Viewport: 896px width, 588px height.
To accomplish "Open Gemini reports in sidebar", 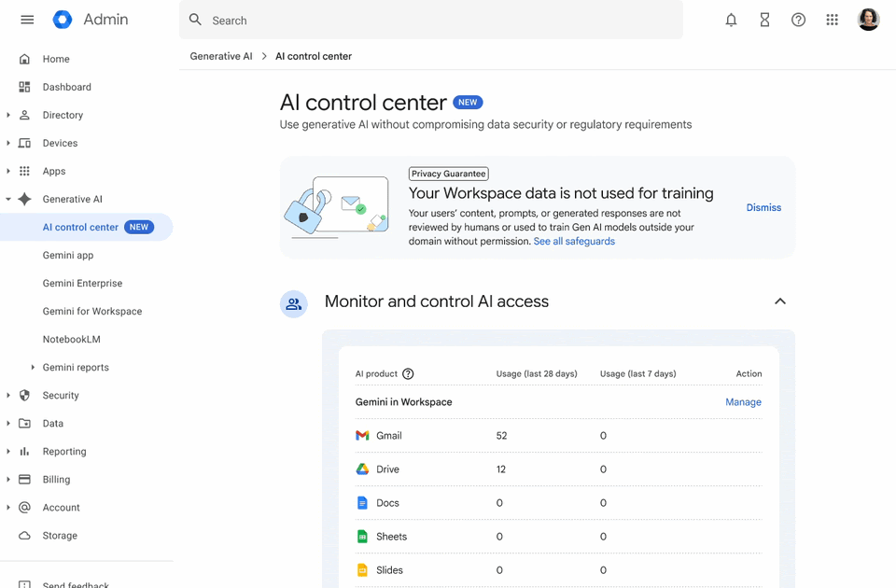I will click(76, 367).
